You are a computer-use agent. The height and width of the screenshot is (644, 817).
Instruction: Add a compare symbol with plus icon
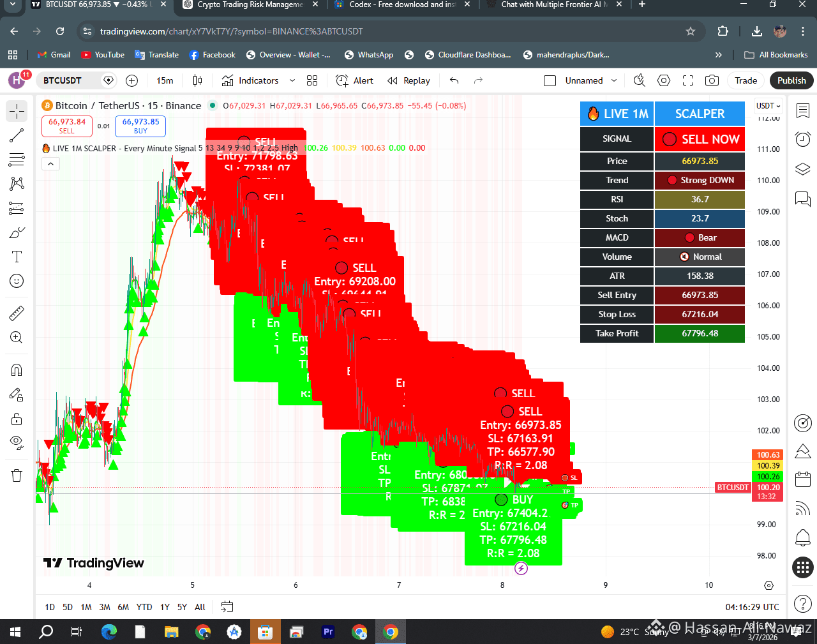coord(132,80)
